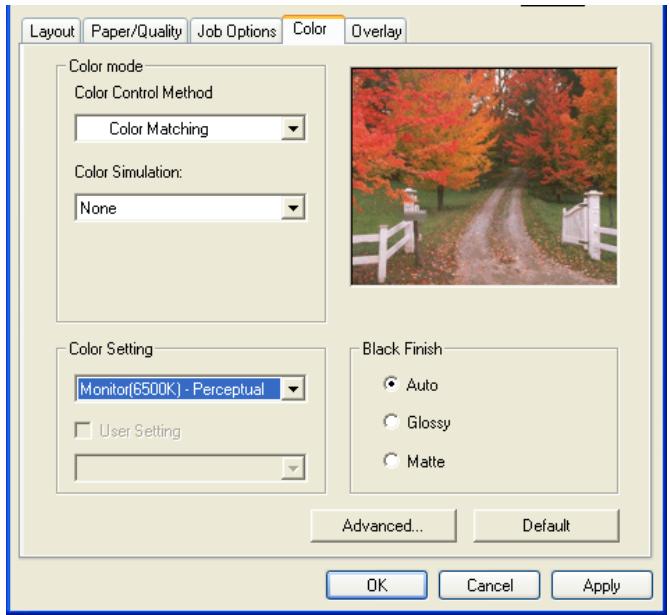
Task: Click the autumn trees preview image
Action: point(486,176)
